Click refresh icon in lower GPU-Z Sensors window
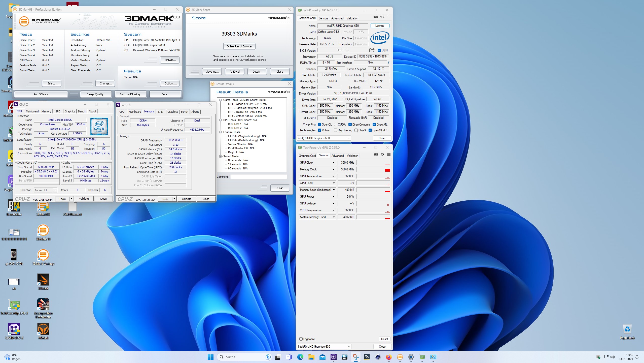 click(382, 155)
